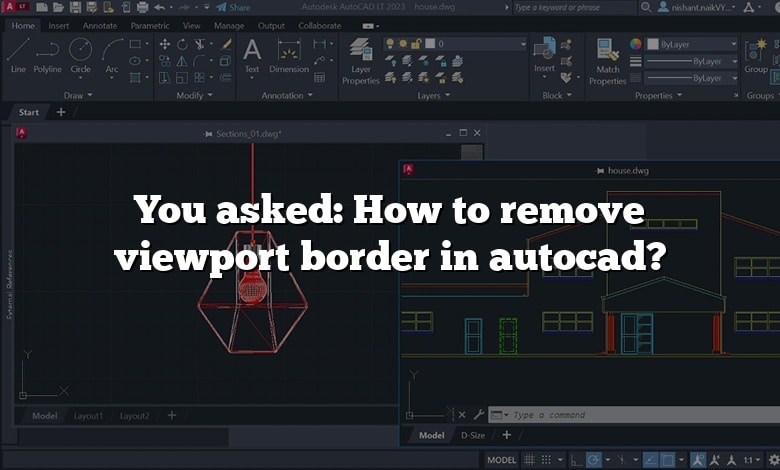Viewport: 780px width, 470px height.
Task: Click the object color ByLayer swatch
Action: click(x=635, y=45)
